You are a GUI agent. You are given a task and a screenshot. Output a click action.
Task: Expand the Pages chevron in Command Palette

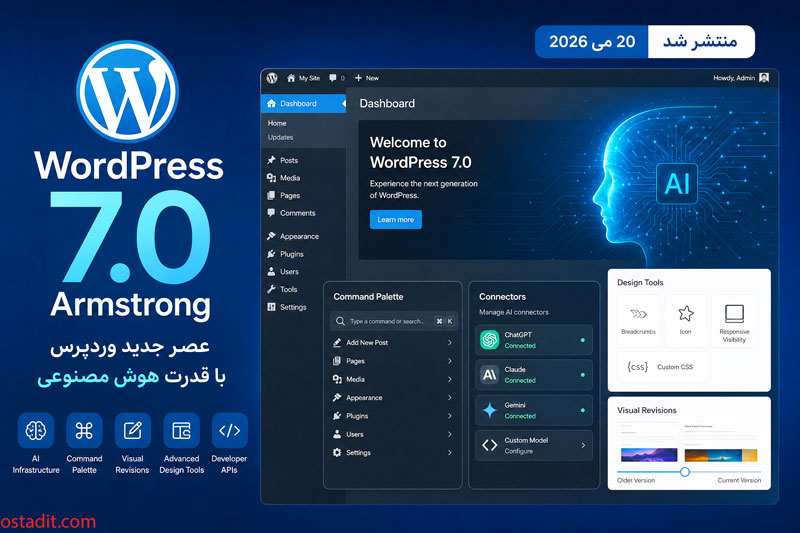pyautogui.click(x=449, y=361)
